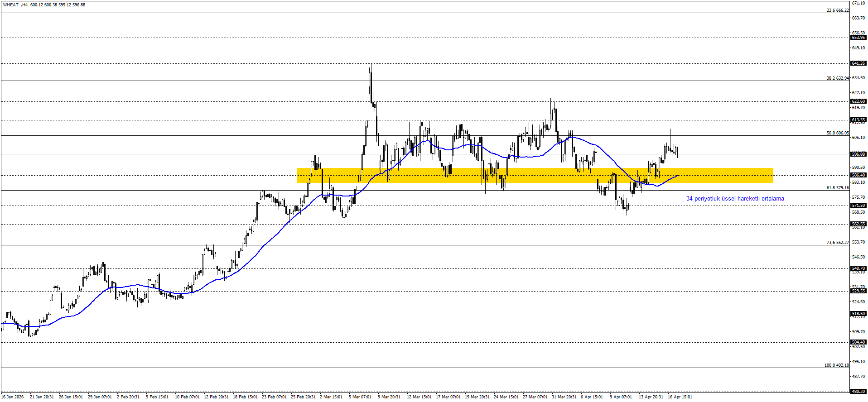This screenshot has height=402, width=868.
Task: Select the 540.70 price level tag
Action: [858, 268]
